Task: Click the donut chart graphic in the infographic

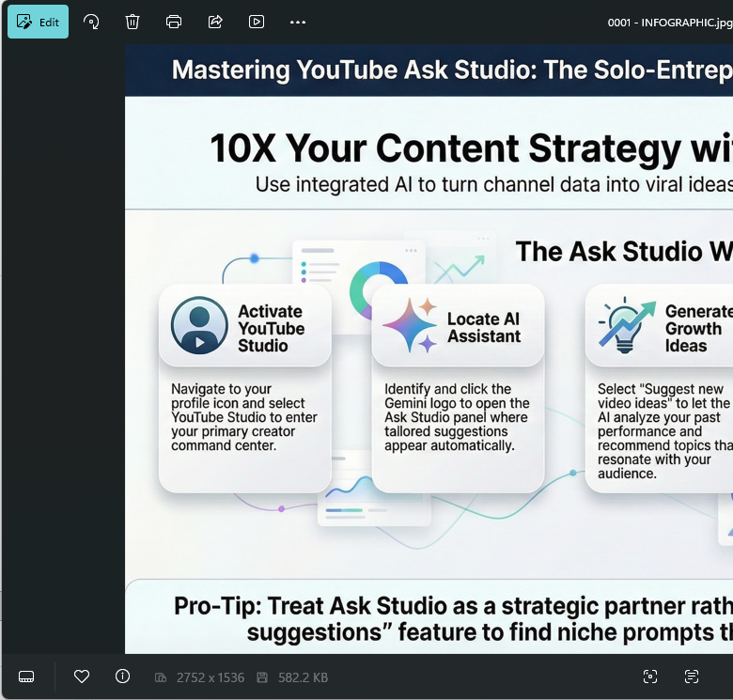Action: (378, 289)
